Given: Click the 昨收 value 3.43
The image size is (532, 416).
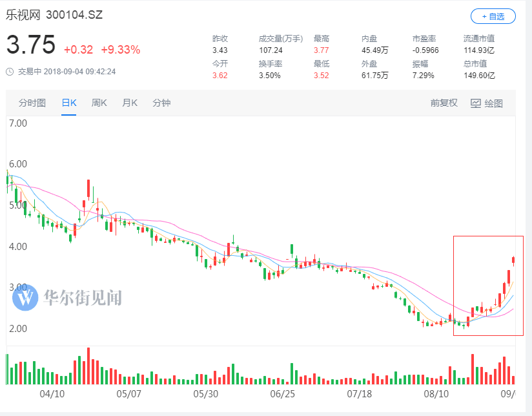Looking at the screenshot, I should (x=220, y=50).
